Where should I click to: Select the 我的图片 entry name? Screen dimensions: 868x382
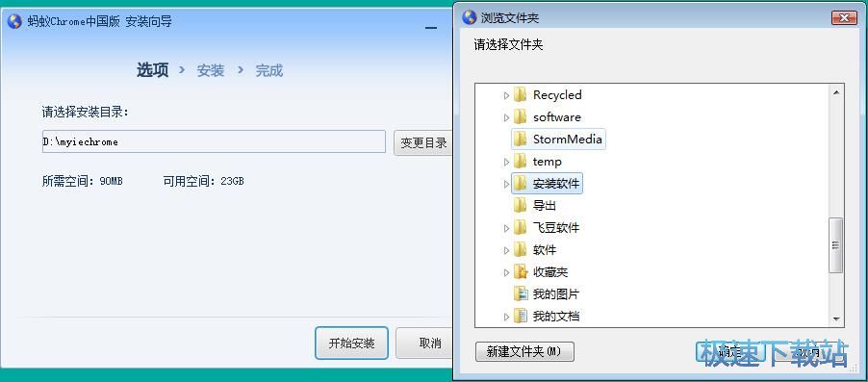coord(556,294)
